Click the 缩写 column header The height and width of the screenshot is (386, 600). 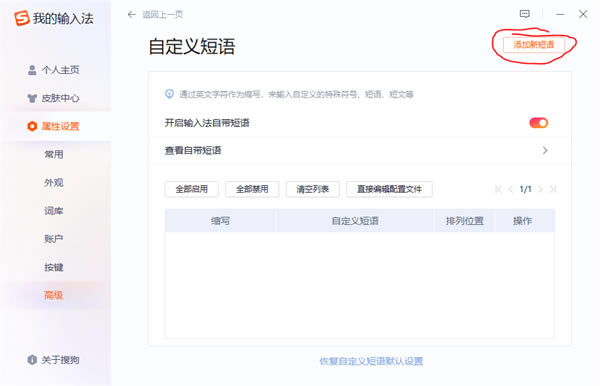[x=220, y=221]
